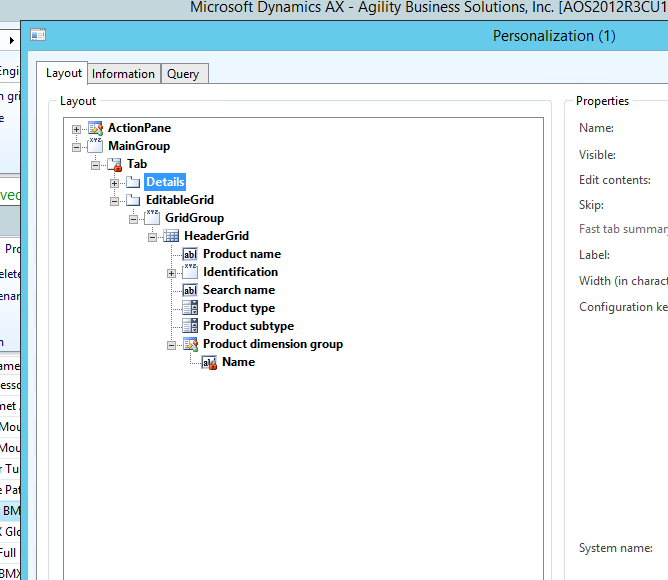The width and height of the screenshot is (668, 580).
Task: Click the Visible property label
Action: pyautogui.click(x=597, y=155)
